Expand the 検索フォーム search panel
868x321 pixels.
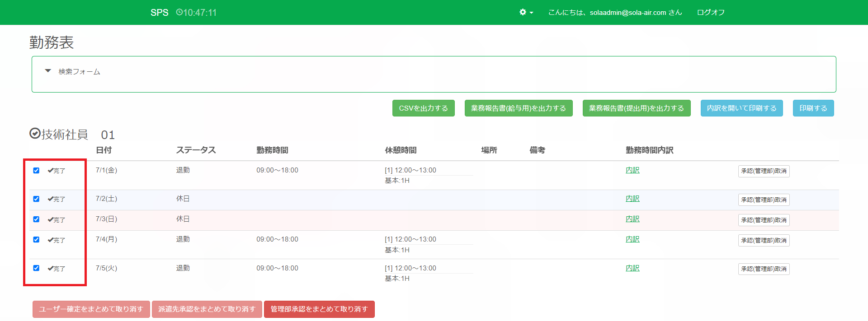[x=79, y=71]
